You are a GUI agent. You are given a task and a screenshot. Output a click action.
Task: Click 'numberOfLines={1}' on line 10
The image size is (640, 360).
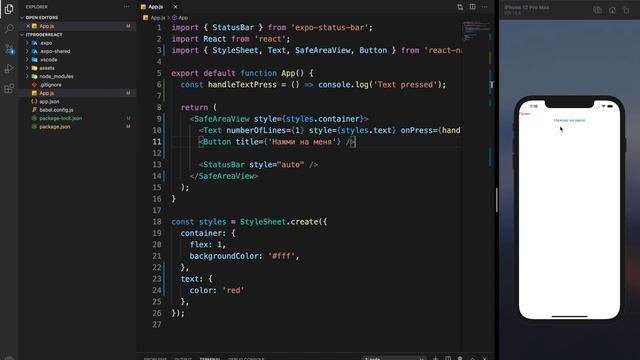265,130
